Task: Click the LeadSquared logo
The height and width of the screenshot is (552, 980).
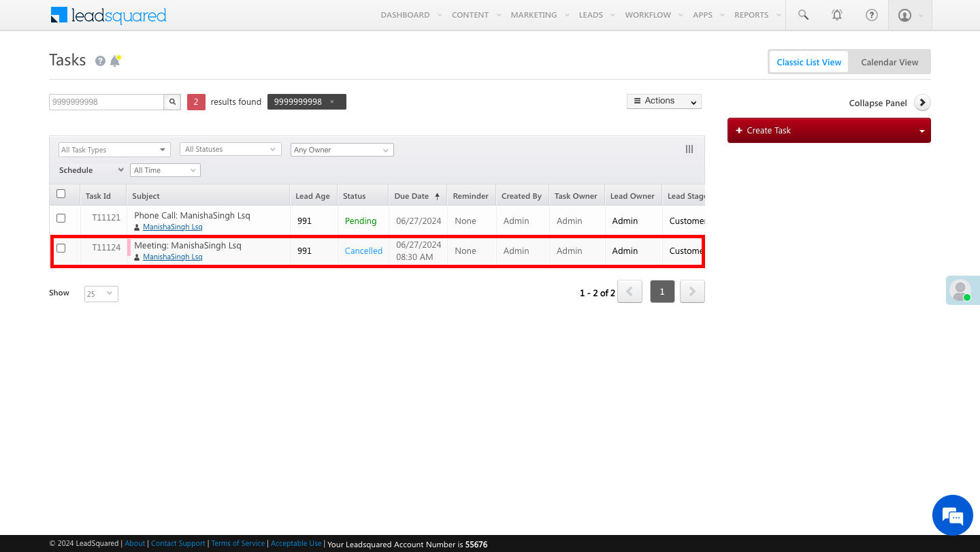Action: pos(109,15)
